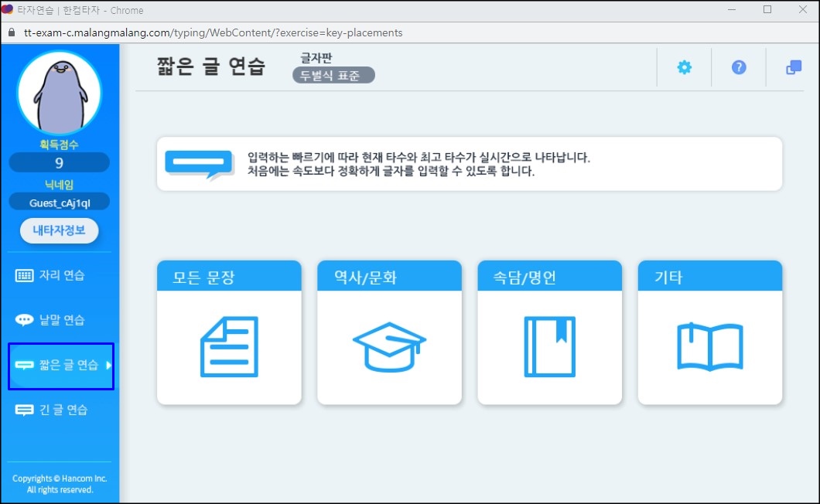
Task: Open the 속담/명언 card header
Action: click(549, 276)
